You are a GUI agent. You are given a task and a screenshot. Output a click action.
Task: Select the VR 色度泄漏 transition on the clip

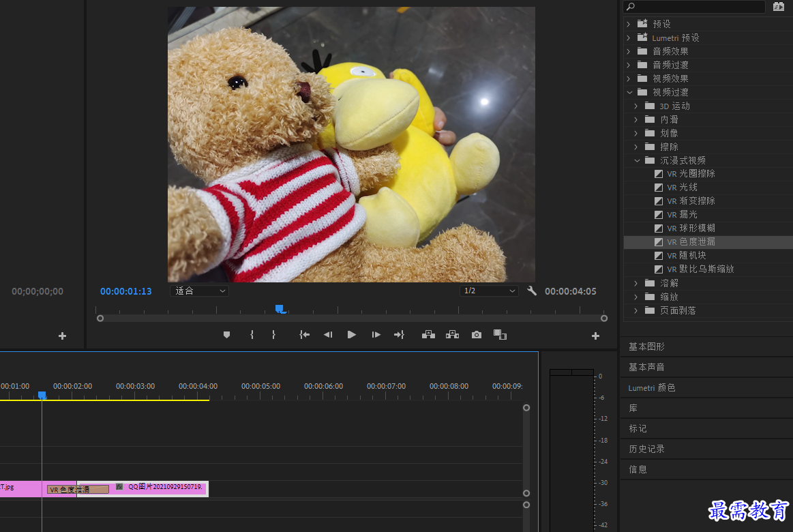click(78, 490)
